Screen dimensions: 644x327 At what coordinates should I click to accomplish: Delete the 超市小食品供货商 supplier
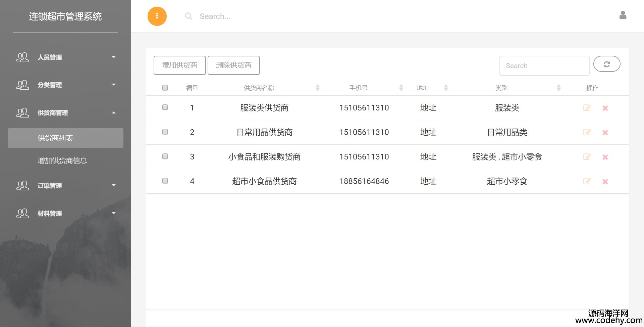click(605, 182)
